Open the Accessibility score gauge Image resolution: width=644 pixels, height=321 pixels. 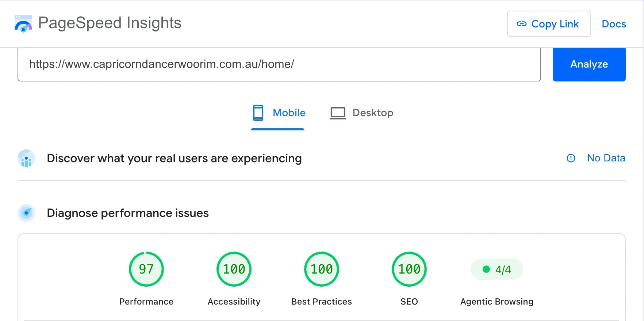click(234, 269)
